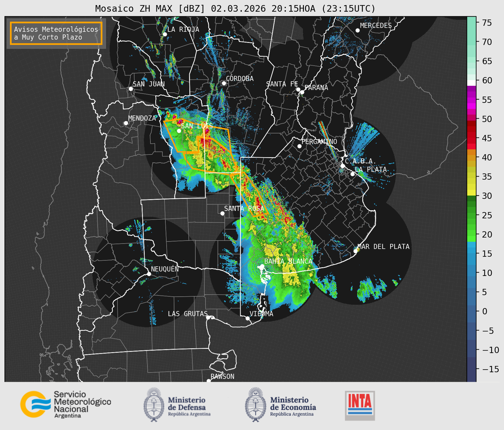The height and width of the screenshot is (430, 504).
Task: Select the MERCEDES city label
Action: click(376, 26)
